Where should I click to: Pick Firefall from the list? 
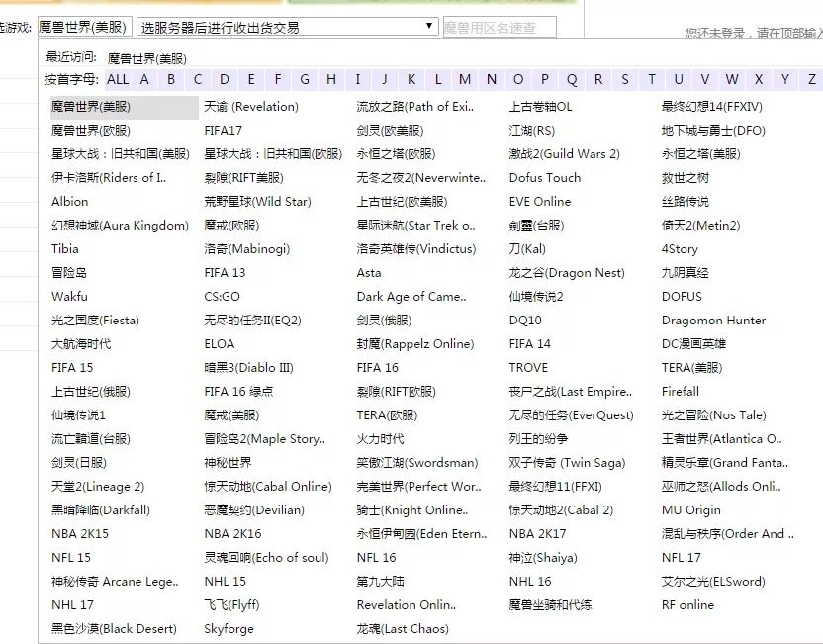pos(681,392)
